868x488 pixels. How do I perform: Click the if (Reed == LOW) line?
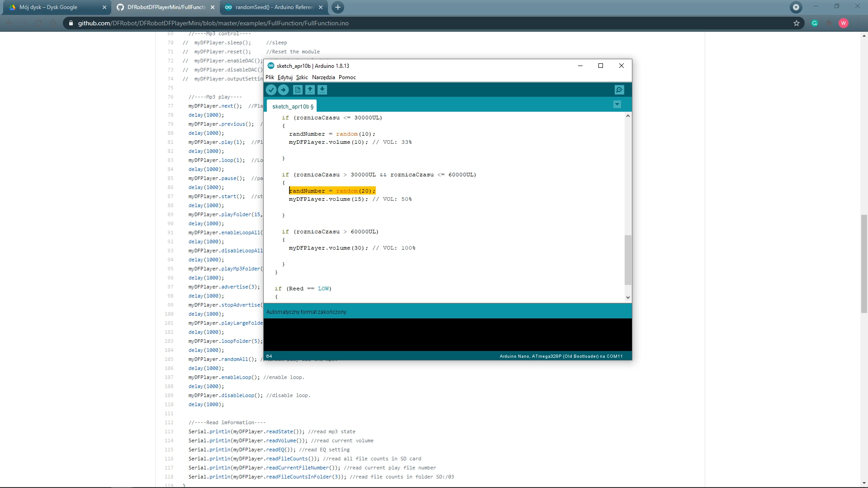tap(303, 289)
